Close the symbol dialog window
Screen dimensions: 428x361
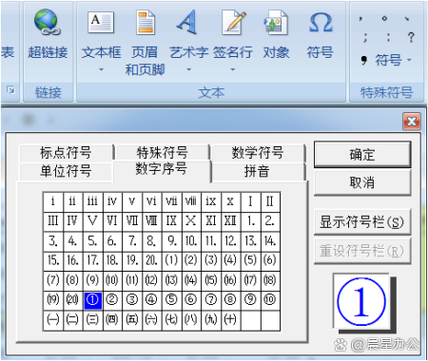point(412,121)
